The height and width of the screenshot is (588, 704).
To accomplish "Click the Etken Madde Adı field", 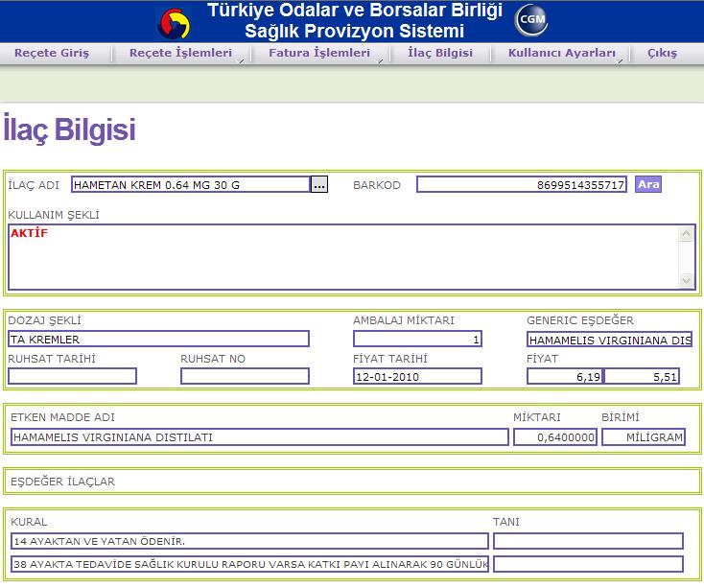I will pyautogui.click(x=260, y=437).
